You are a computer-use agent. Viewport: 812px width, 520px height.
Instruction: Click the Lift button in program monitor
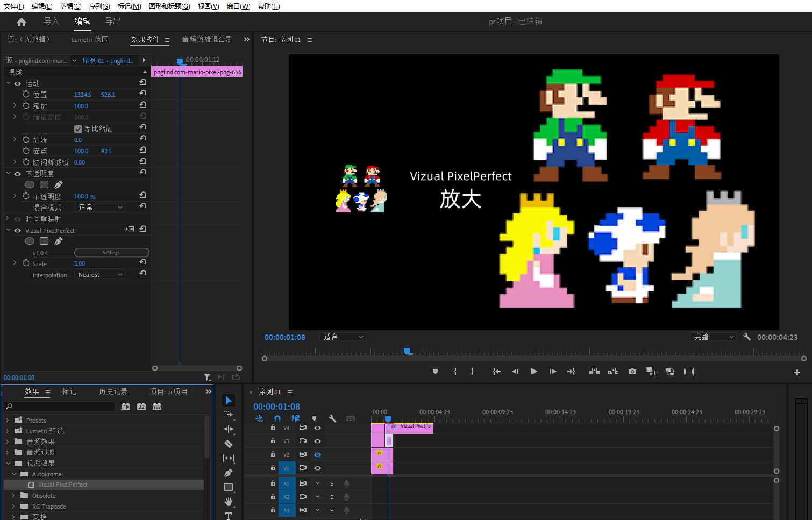pos(594,372)
